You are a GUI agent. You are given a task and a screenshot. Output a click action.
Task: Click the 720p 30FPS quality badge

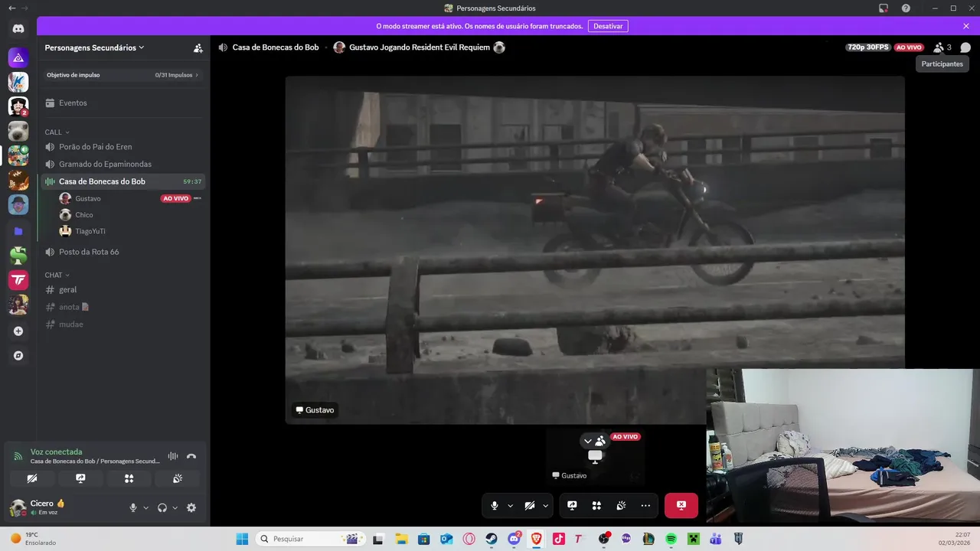[x=868, y=47]
